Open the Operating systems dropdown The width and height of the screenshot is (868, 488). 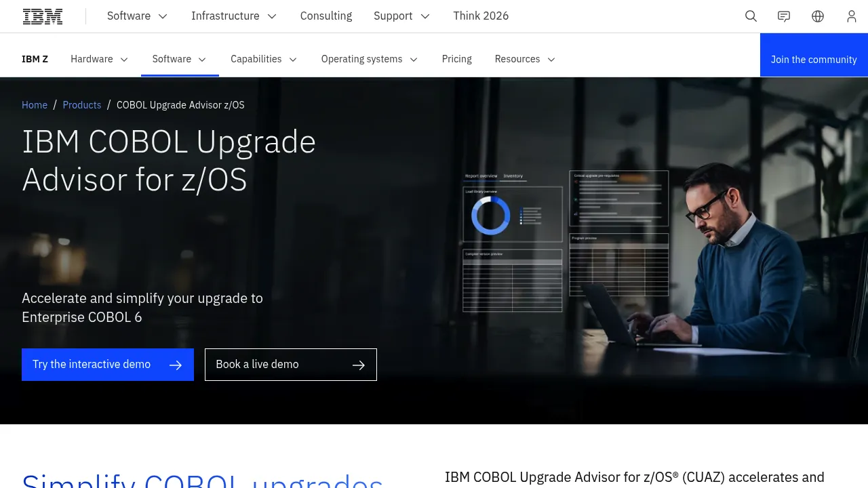tap(370, 59)
